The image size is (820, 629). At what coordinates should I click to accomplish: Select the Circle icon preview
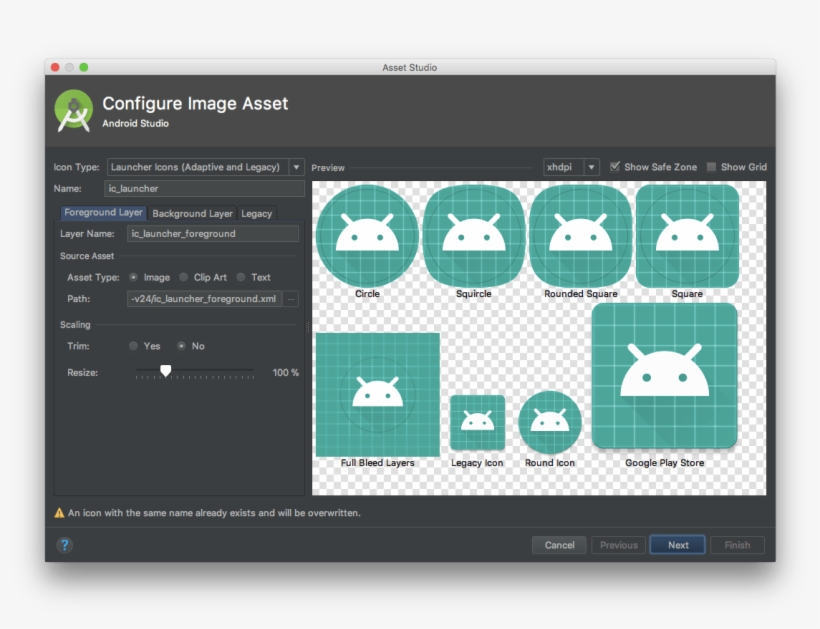[x=367, y=236]
